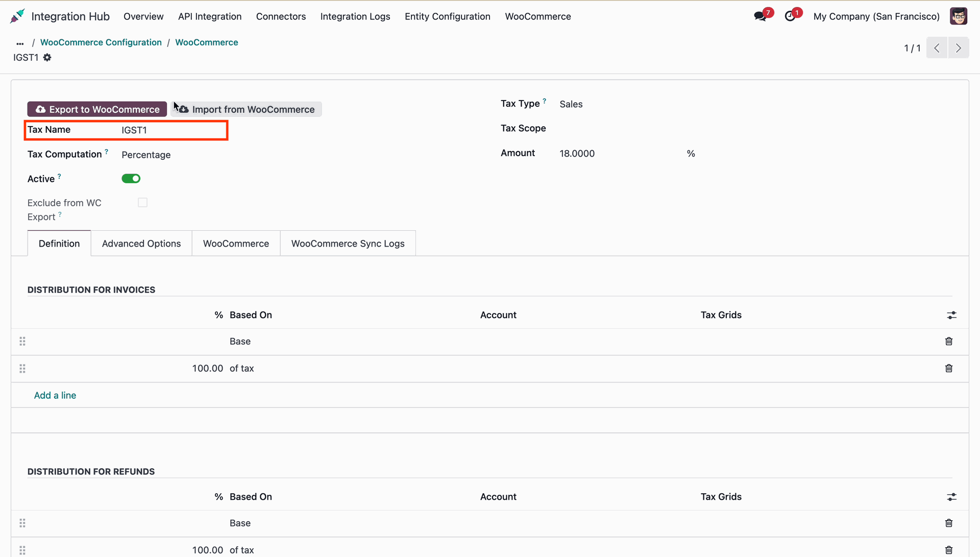Expand breadcrumb ellipsis menu
This screenshot has width=980, height=557.
tap(20, 43)
